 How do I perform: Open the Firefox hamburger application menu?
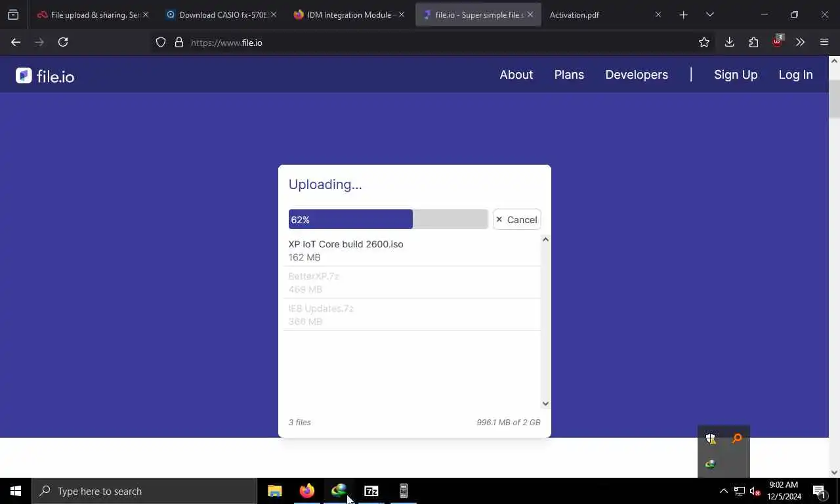824,42
